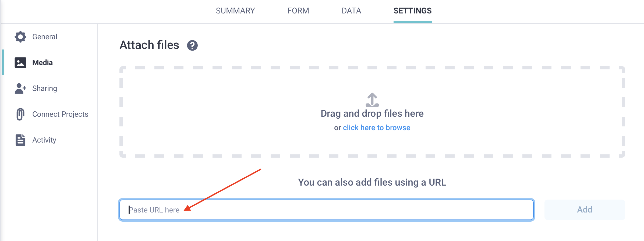
Task: Click the Connect Projects paperclip icon
Action: (20, 114)
